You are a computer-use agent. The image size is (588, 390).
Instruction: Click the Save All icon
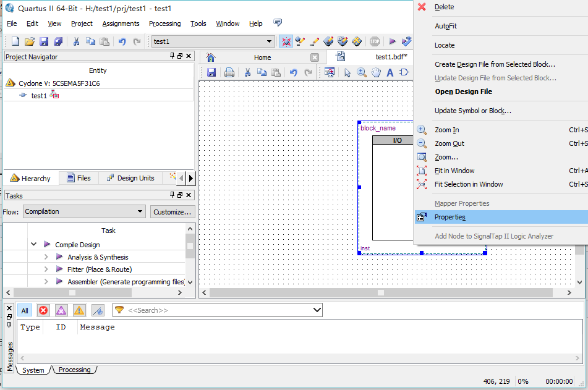click(58, 41)
